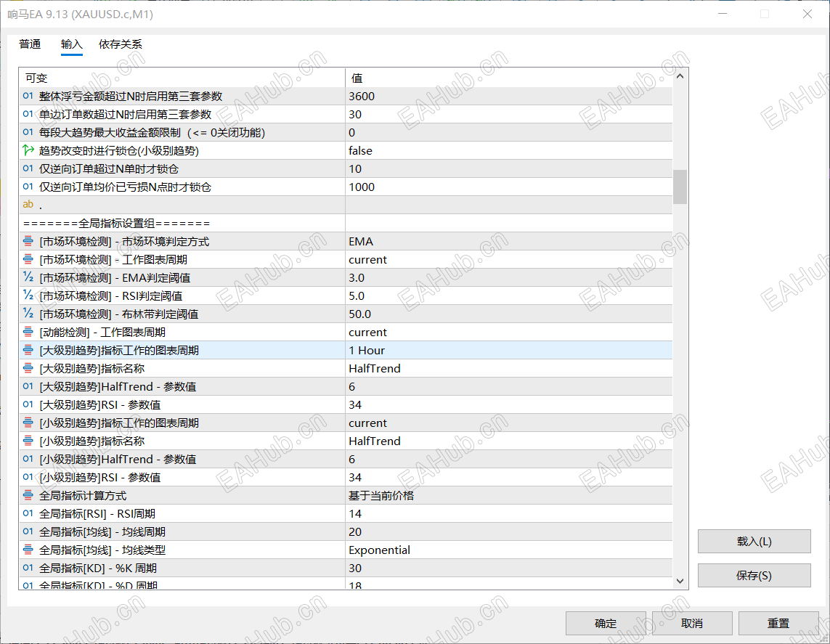Click enum icon of [大级别趋势]指标名称 row

click(28, 368)
